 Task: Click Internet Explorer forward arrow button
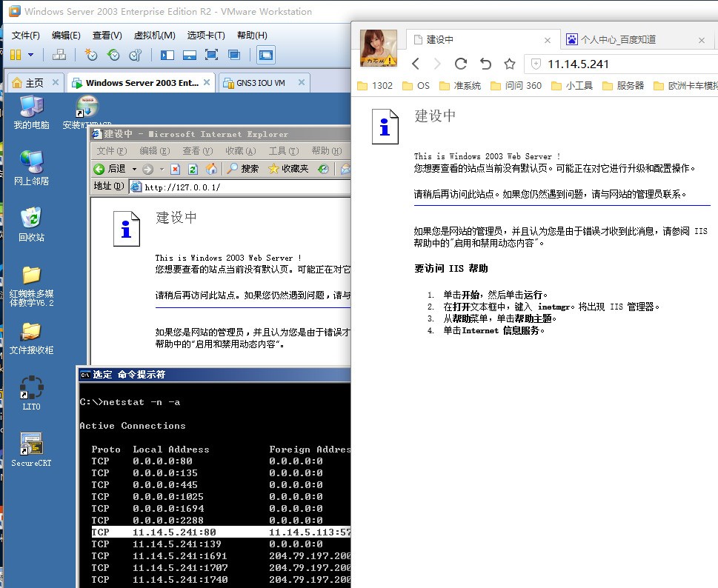[x=148, y=170]
